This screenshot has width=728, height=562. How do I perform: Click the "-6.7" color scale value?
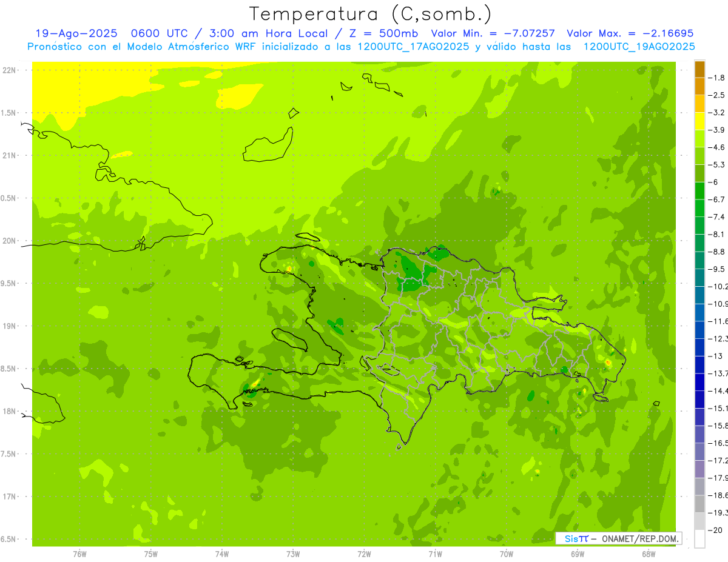coord(716,199)
